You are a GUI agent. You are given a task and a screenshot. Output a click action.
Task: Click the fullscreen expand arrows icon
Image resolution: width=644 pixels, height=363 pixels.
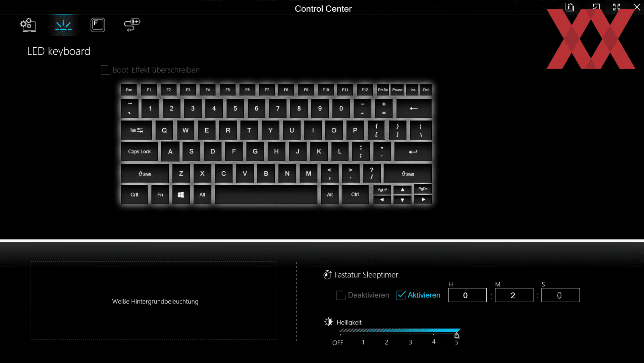click(616, 7)
